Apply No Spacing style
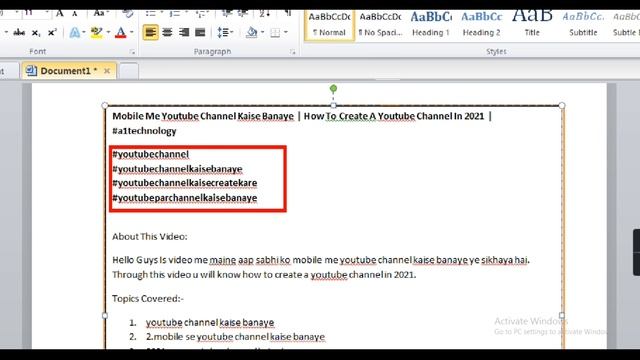640x360 pixels. pyautogui.click(x=380, y=25)
